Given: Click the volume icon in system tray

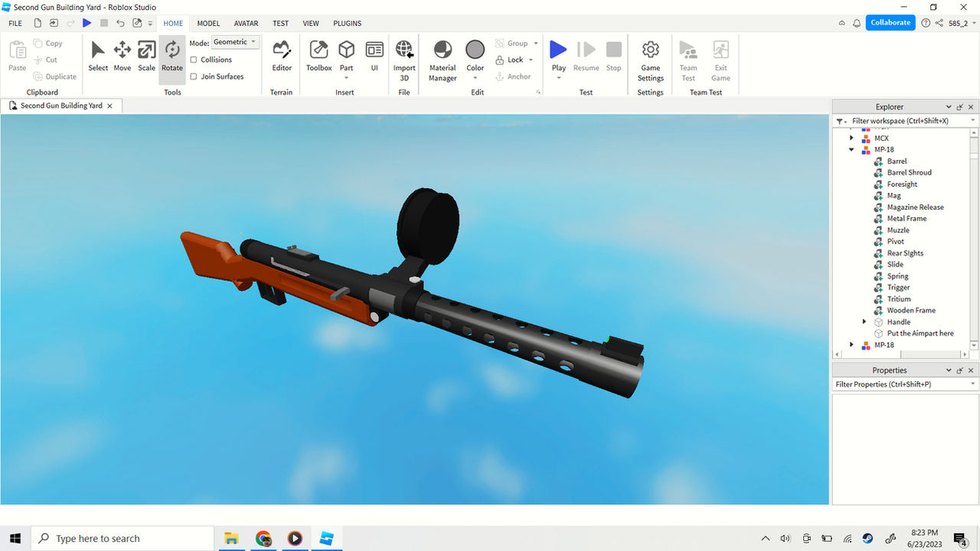Looking at the screenshot, I should (x=786, y=538).
